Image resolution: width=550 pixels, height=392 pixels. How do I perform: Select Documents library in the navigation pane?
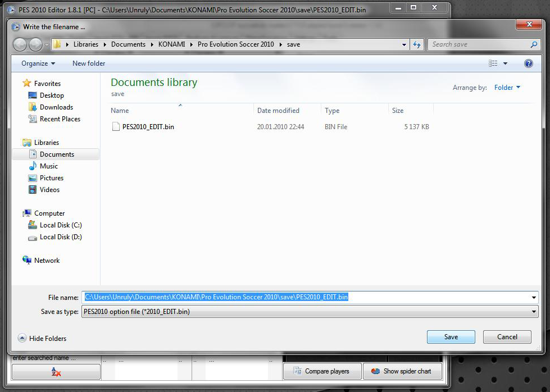pos(57,154)
